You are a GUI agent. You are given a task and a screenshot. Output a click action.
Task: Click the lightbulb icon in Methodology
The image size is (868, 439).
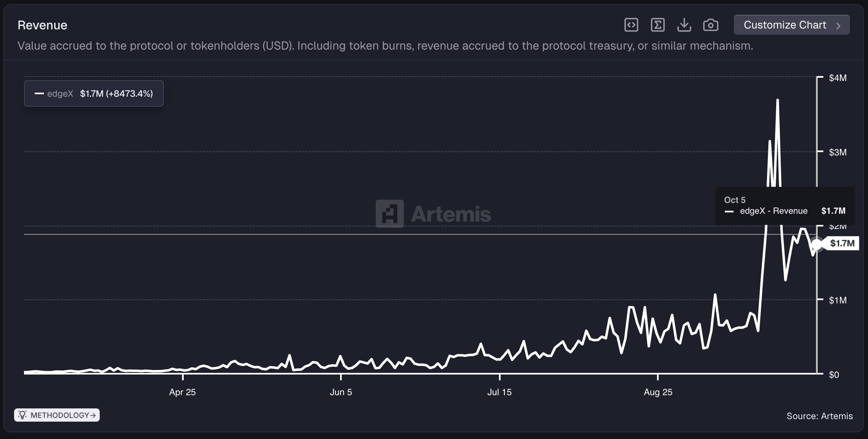click(x=22, y=415)
